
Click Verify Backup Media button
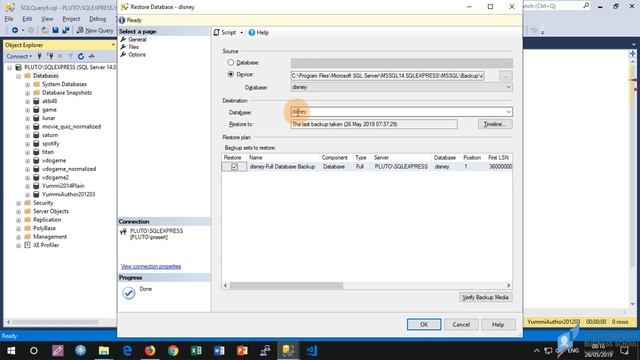[485, 298]
